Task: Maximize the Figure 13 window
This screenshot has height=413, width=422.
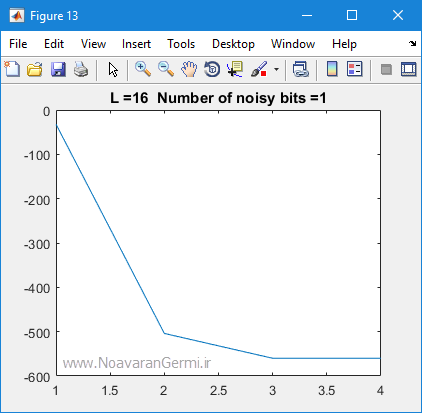Action: (352, 15)
